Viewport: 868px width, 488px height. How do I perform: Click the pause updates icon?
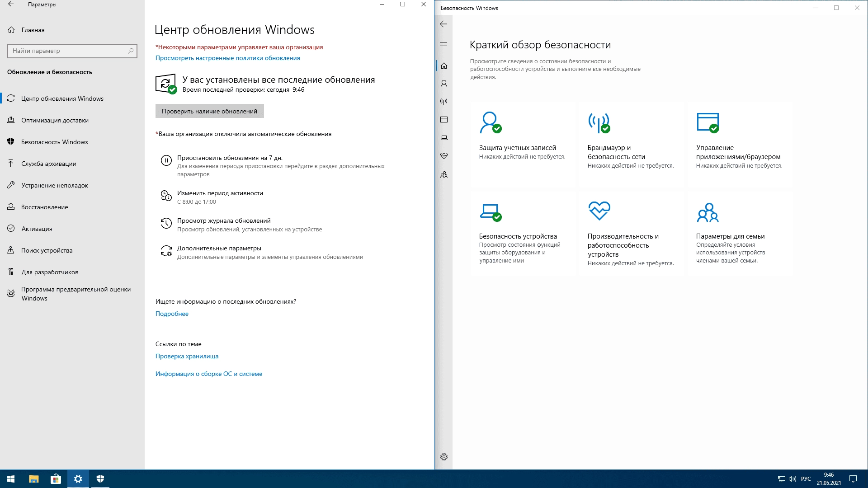click(166, 160)
